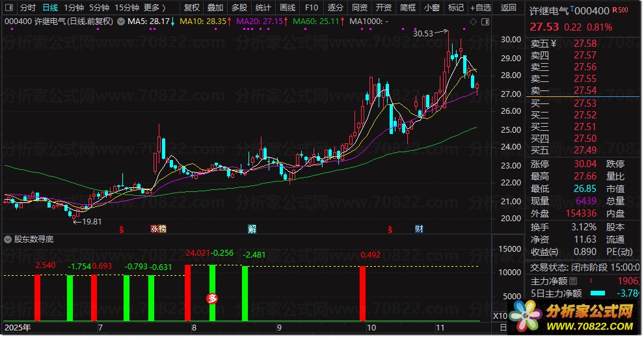Screen dimensions: 644x337
Task: Click the 解 event marker on the chart
Action: (252, 229)
